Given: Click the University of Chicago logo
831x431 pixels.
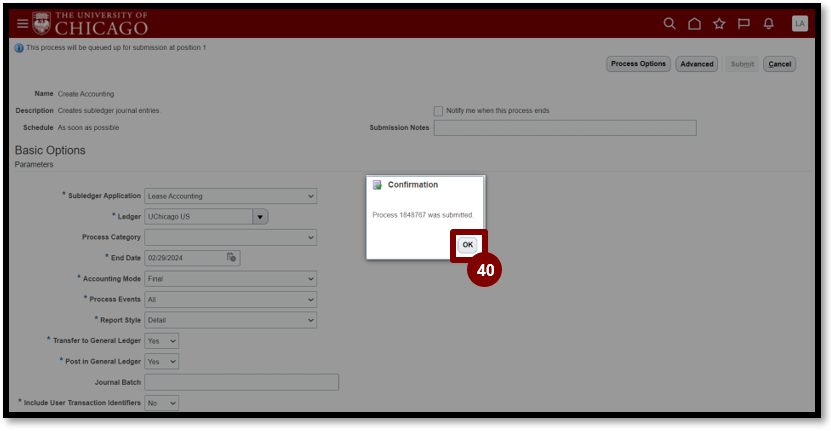Looking at the screenshot, I should tap(90, 23).
